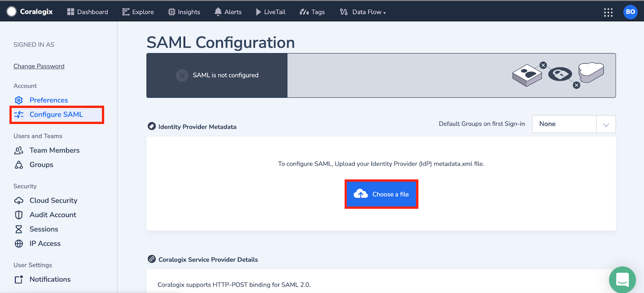The width and height of the screenshot is (644, 293).
Task: Open the Alerts menu item
Action: 228,12
